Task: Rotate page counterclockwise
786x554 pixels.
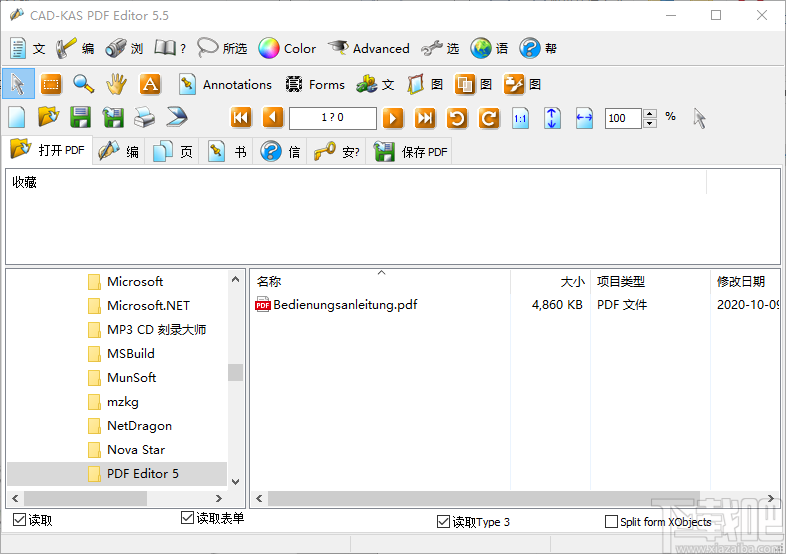Action: 457,118
